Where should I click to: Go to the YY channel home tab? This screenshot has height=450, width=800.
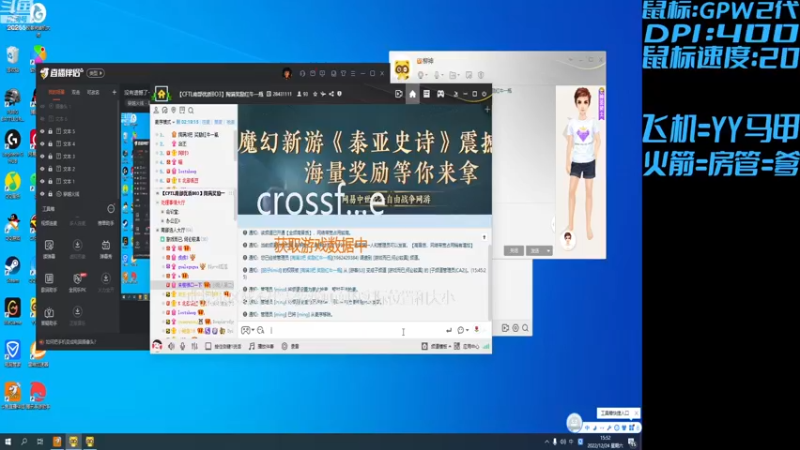pos(412,94)
